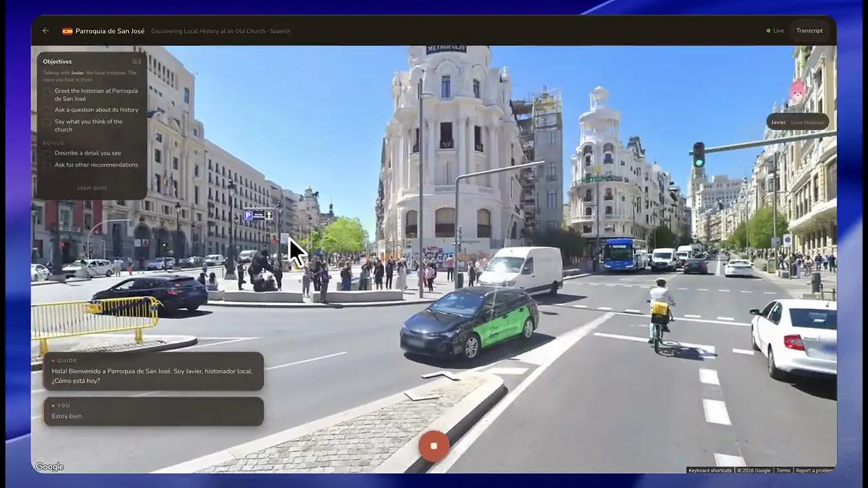
Task: Open the Terms link in footer
Action: coord(783,470)
